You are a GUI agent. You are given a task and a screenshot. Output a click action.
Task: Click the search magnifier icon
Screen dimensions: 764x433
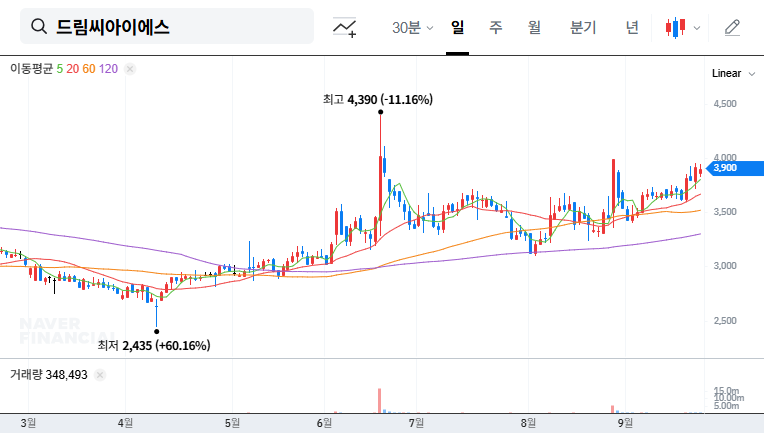tap(39, 26)
